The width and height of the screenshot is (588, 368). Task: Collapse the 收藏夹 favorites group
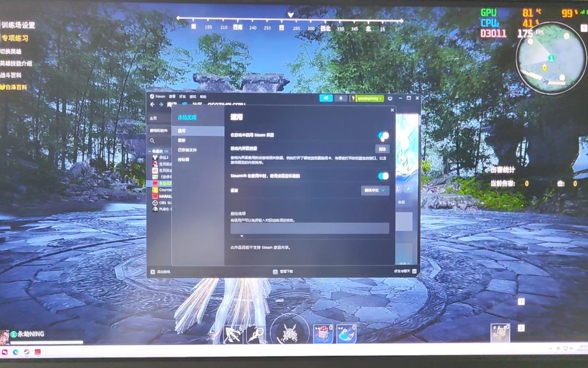[150, 151]
